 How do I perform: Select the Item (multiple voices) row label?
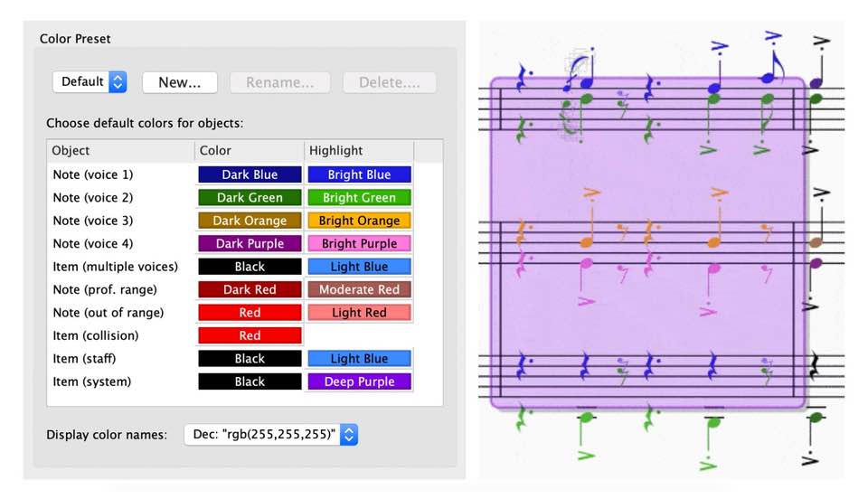click(116, 267)
